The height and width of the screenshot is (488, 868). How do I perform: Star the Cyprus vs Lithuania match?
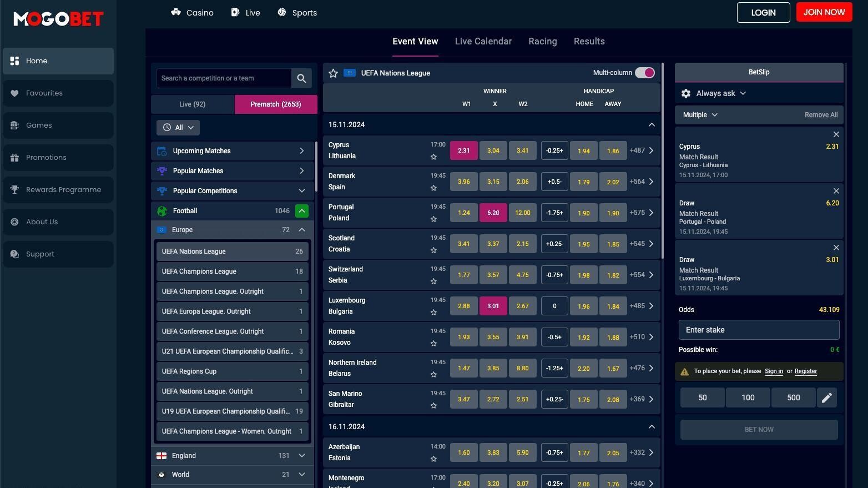(x=433, y=157)
